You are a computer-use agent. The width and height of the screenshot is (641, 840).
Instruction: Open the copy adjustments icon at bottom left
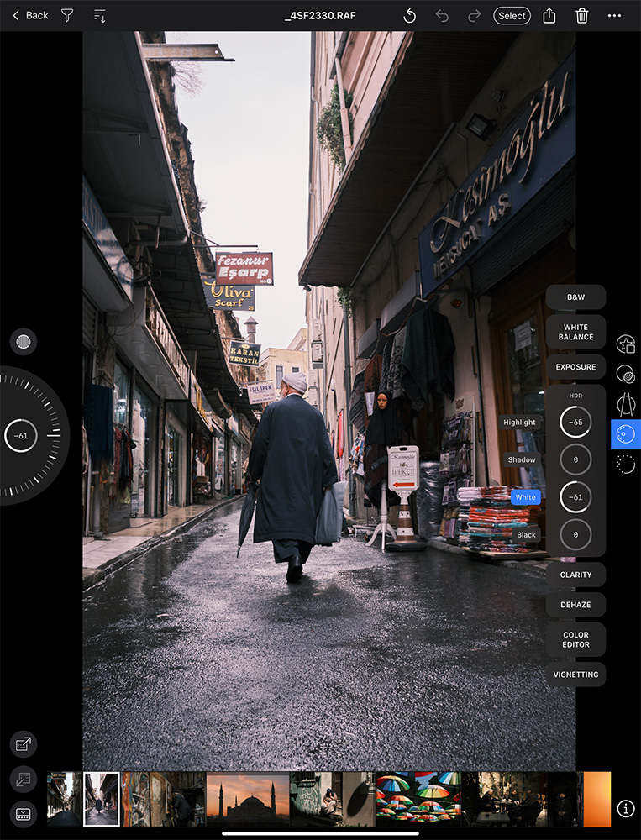[x=23, y=779]
